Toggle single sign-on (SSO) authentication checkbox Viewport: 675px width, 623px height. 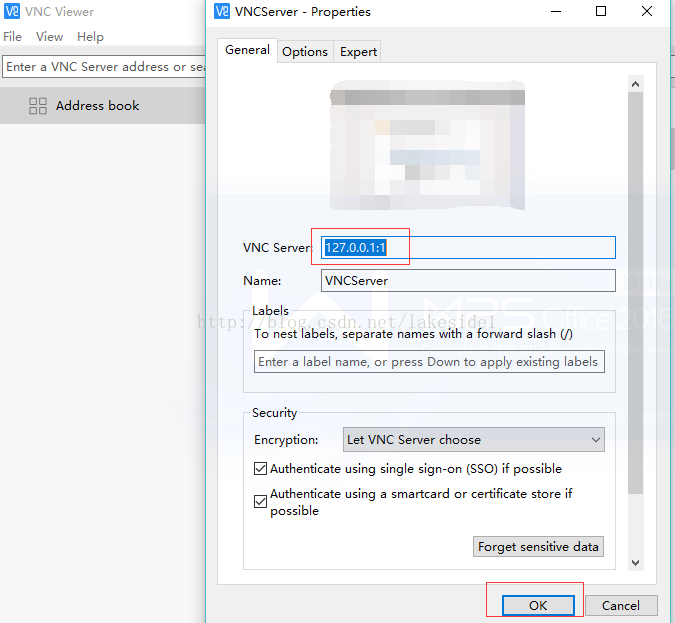point(260,468)
